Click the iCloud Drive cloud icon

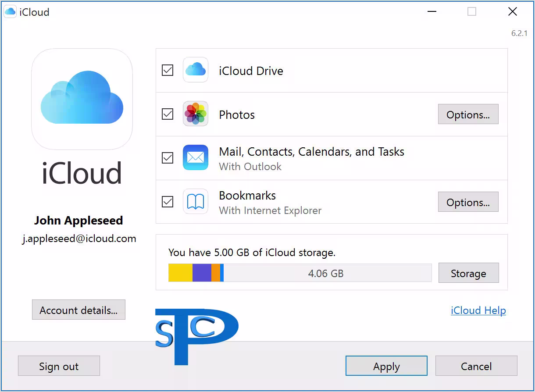coord(195,70)
